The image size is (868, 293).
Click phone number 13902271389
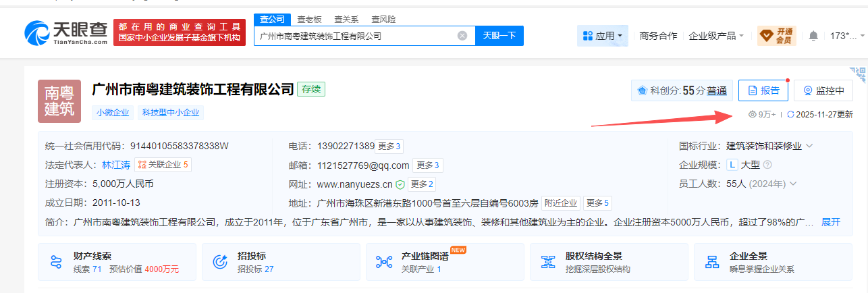point(346,146)
